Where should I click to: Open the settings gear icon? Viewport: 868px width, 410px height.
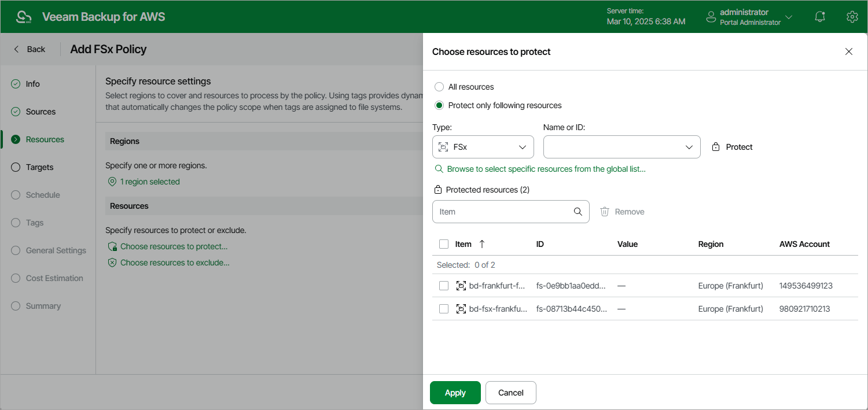coord(852,17)
